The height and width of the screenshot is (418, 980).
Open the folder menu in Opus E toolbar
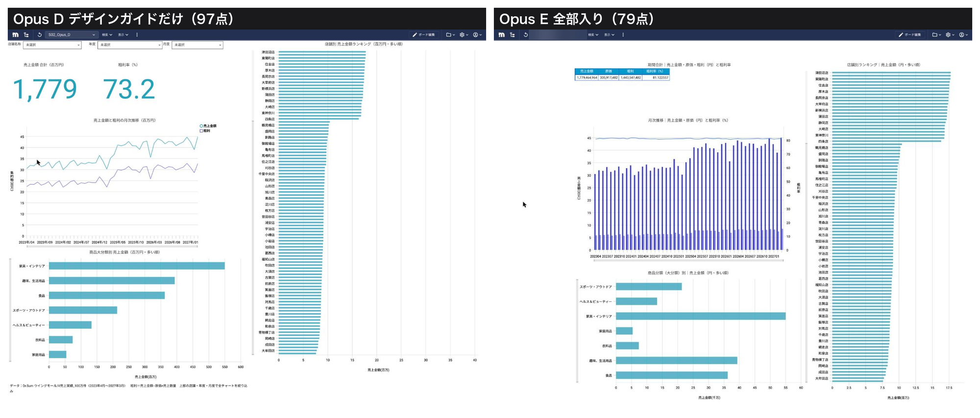(x=936, y=35)
